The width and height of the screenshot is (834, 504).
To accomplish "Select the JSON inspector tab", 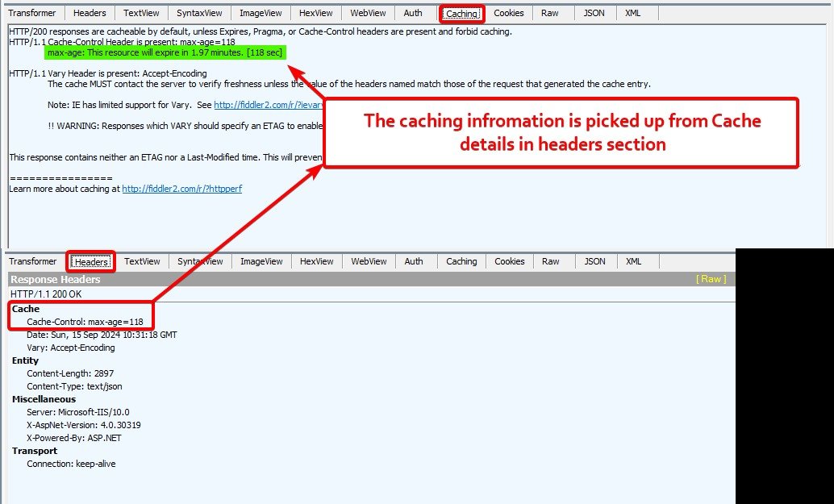I will (594, 12).
